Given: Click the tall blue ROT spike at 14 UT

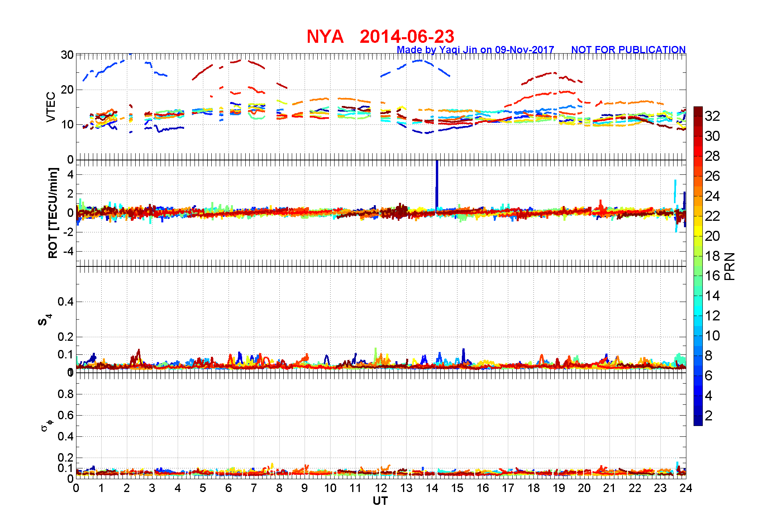Looking at the screenshot, I should point(437,184).
